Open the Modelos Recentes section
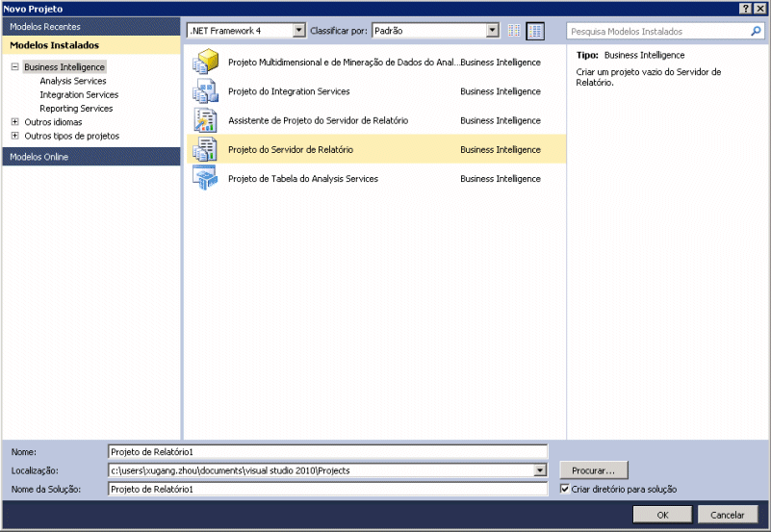The height and width of the screenshot is (532, 771). pyautogui.click(x=45, y=27)
